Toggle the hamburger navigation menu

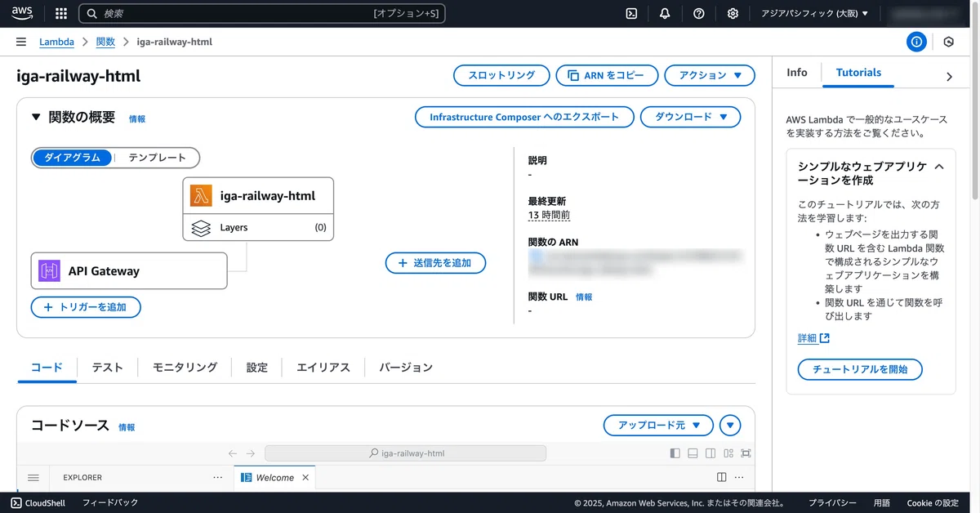pos(21,42)
